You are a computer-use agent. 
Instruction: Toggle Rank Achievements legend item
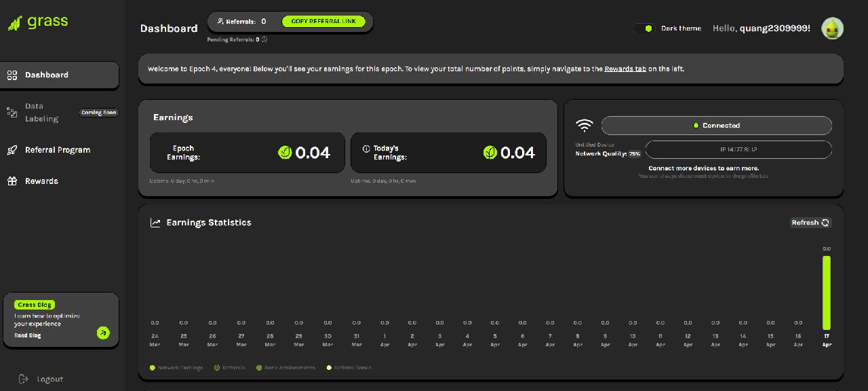pyautogui.click(x=285, y=368)
